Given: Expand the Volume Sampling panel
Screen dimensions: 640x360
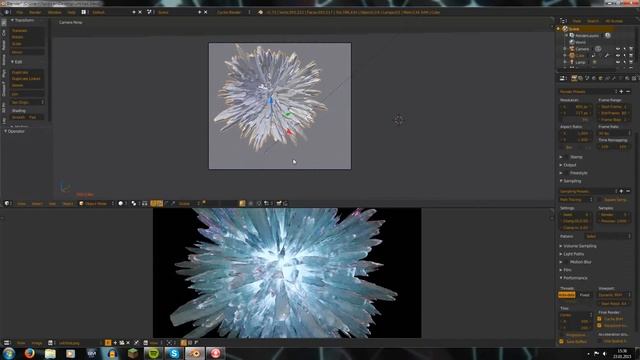Looking at the screenshot, I should pos(578,246).
